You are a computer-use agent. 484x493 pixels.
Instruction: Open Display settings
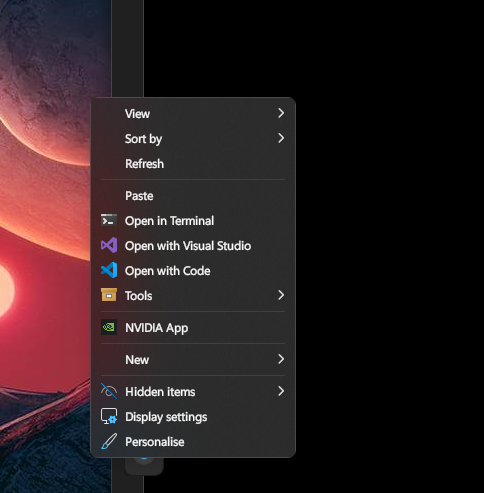(x=193, y=417)
